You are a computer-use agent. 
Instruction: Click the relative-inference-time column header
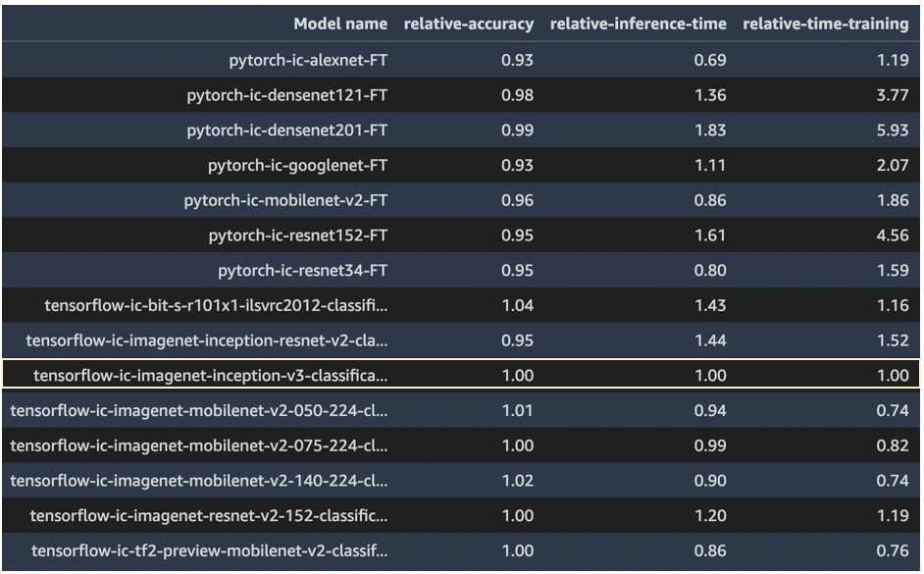pos(639,24)
